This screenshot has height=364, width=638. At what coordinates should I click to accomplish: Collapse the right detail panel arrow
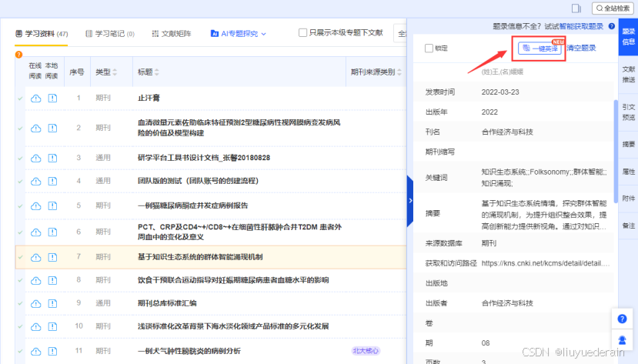410,201
